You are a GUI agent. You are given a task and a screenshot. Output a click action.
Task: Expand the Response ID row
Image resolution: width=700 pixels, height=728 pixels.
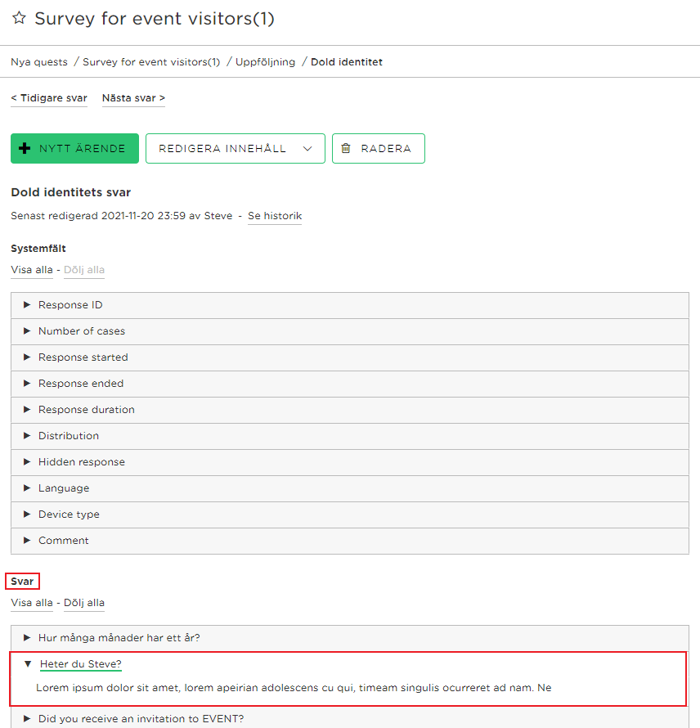click(349, 305)
